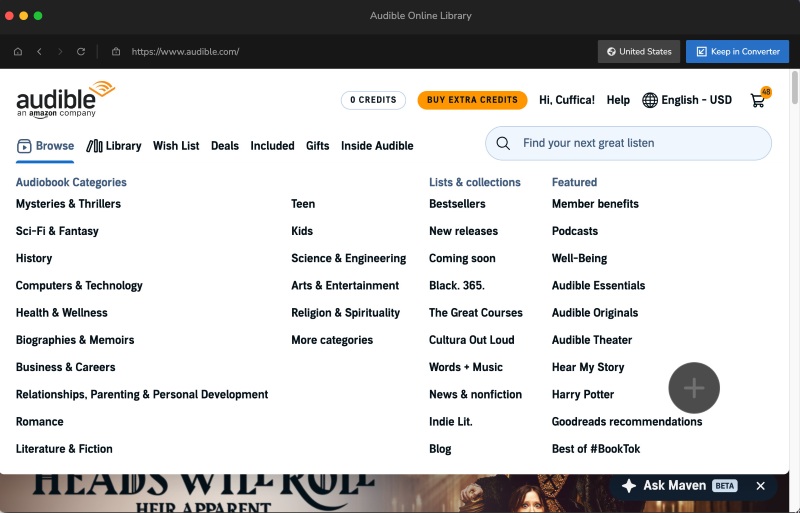Select the Romance category

tap(40, 422)
